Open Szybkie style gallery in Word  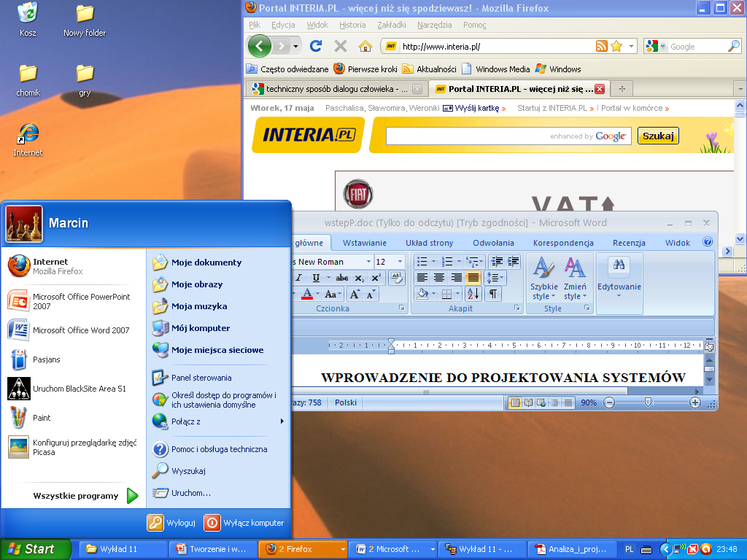pyautogui.click(x=543, y=278)
